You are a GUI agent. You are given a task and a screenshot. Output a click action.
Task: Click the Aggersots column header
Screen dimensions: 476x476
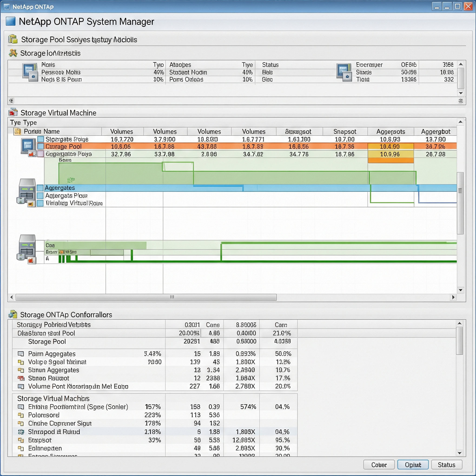[391, 132]
